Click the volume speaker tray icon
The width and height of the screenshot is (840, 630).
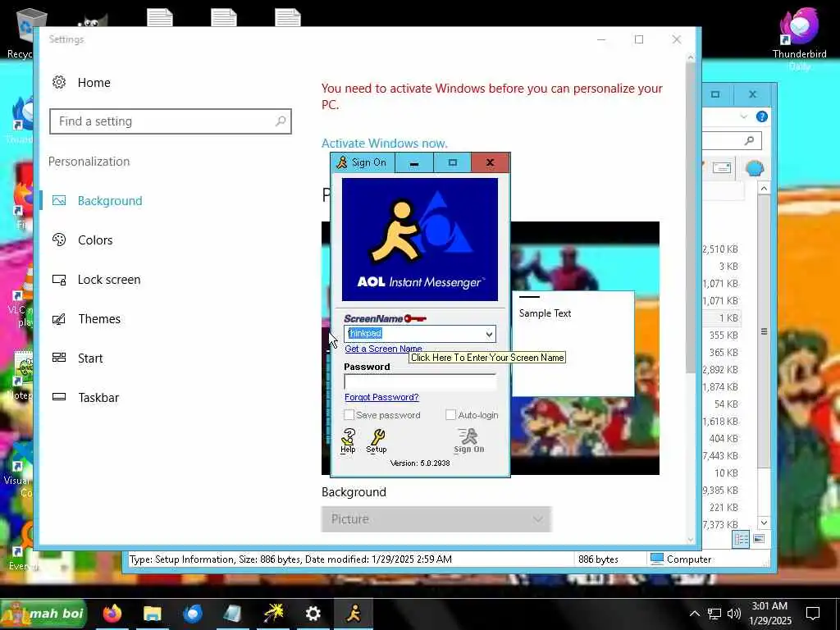[734, 614]
